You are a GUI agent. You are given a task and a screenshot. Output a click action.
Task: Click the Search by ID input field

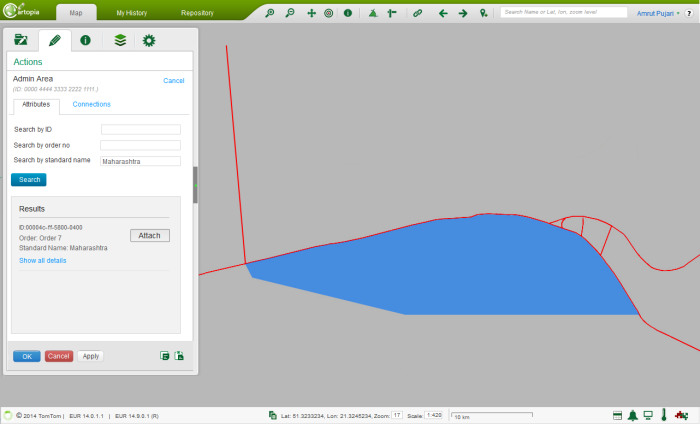[141, 129]
